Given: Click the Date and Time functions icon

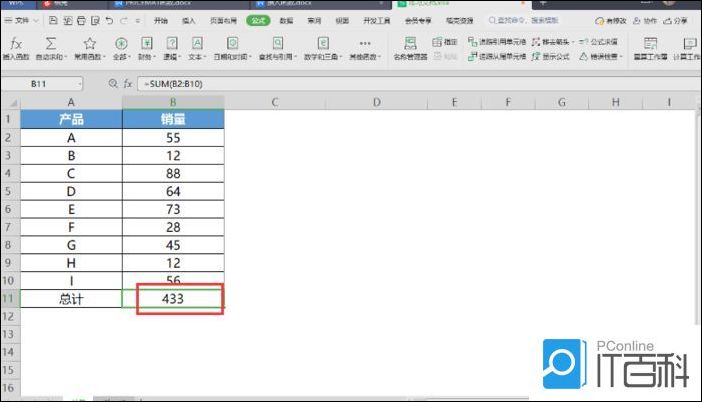Looking at the screenshot, I should [x=233, y=43].
